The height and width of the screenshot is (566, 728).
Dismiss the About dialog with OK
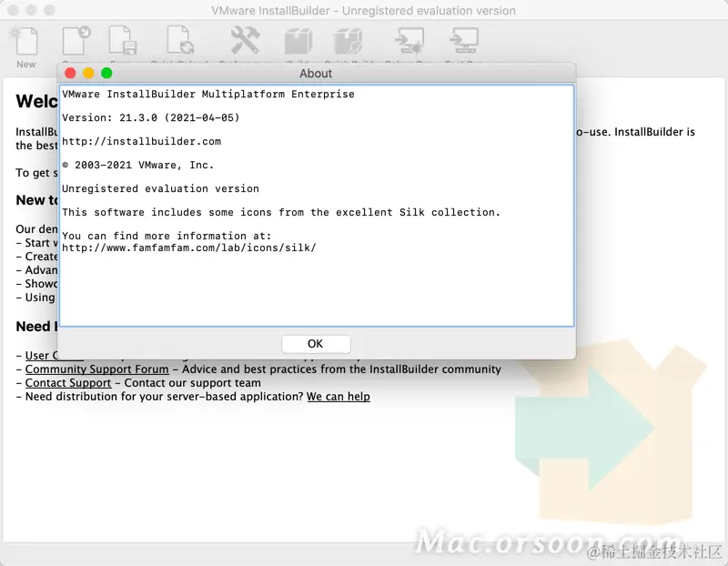tap(316, 344)
